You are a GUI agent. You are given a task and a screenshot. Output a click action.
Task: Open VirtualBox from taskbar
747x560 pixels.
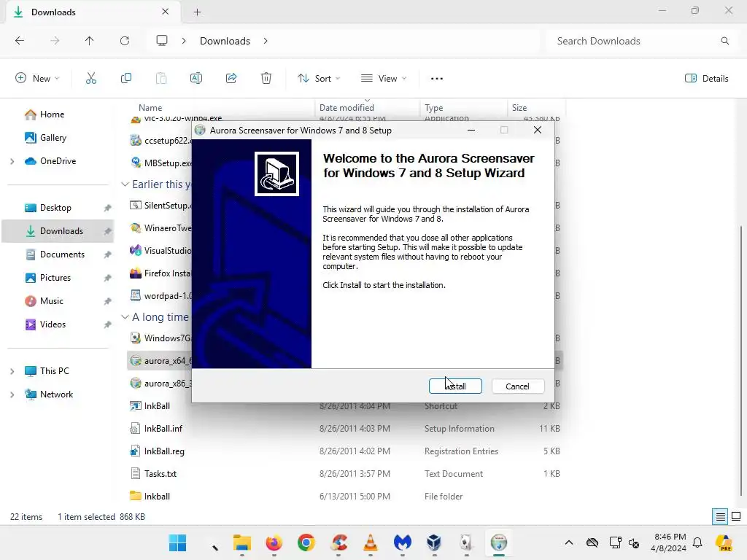434,542
